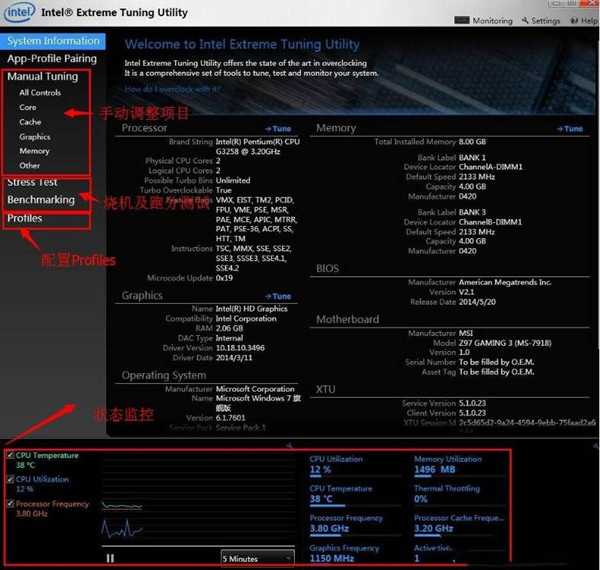
Task: Click the Processor Tune arrow link
Action: pyautogui.click(x=278, y=129)
